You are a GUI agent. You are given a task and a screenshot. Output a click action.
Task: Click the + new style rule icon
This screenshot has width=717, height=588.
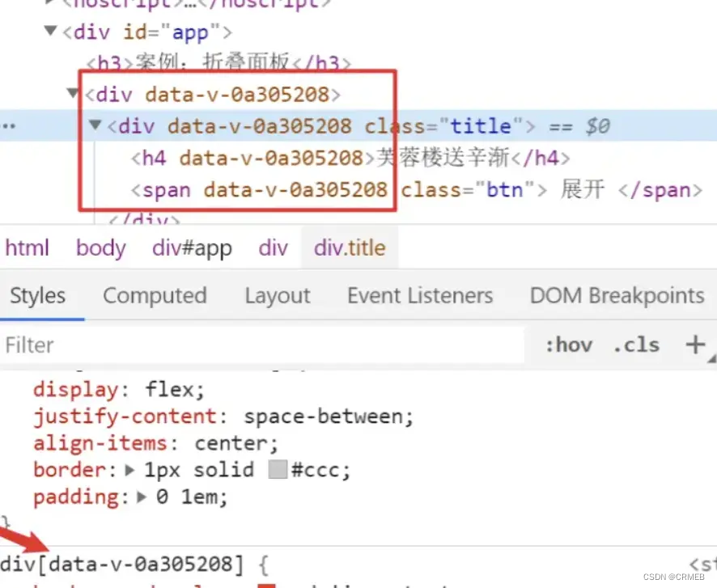coord(697,345)
